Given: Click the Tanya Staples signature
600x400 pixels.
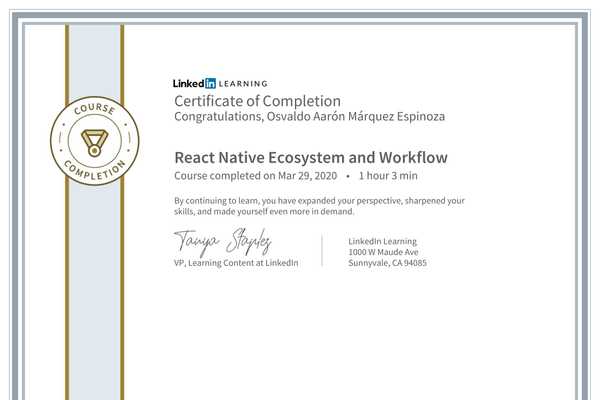Looking at the screenshot, I should (x=223, y=242).
